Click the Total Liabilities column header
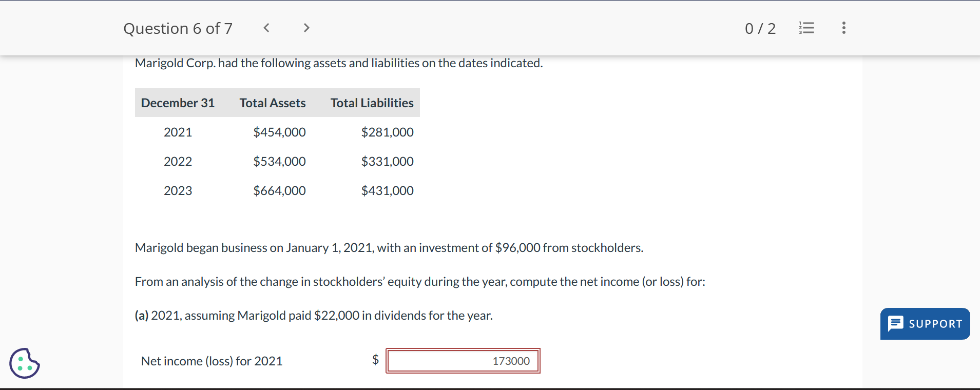The height and width of the screenshot is (390, 980). pos(372,103)
